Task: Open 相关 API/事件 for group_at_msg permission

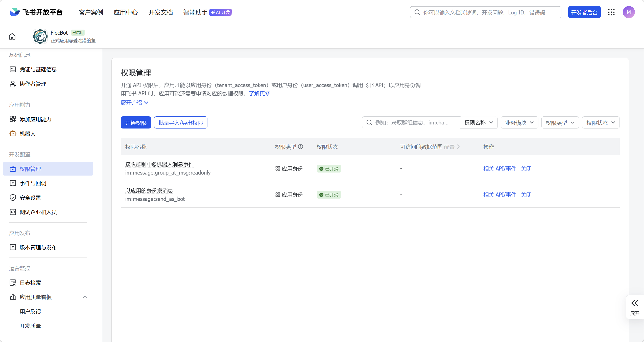Action: 500,168
